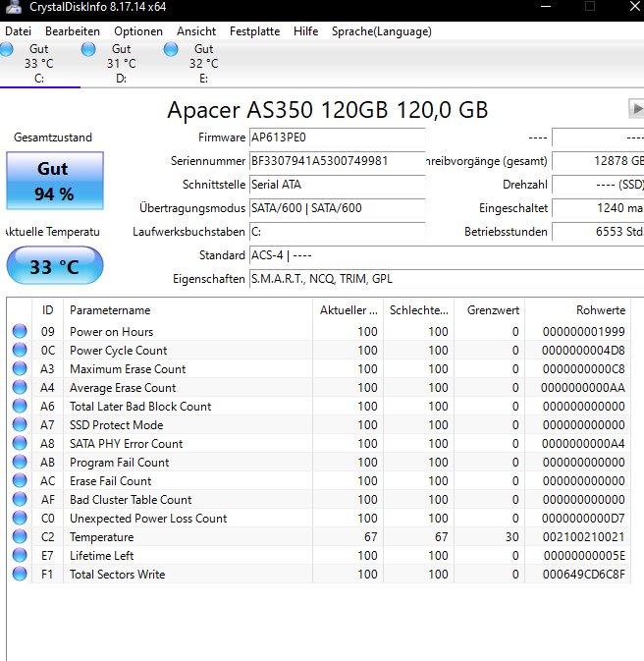
Task: Select the Lifetime Left row name
Action: click(101, 556)
